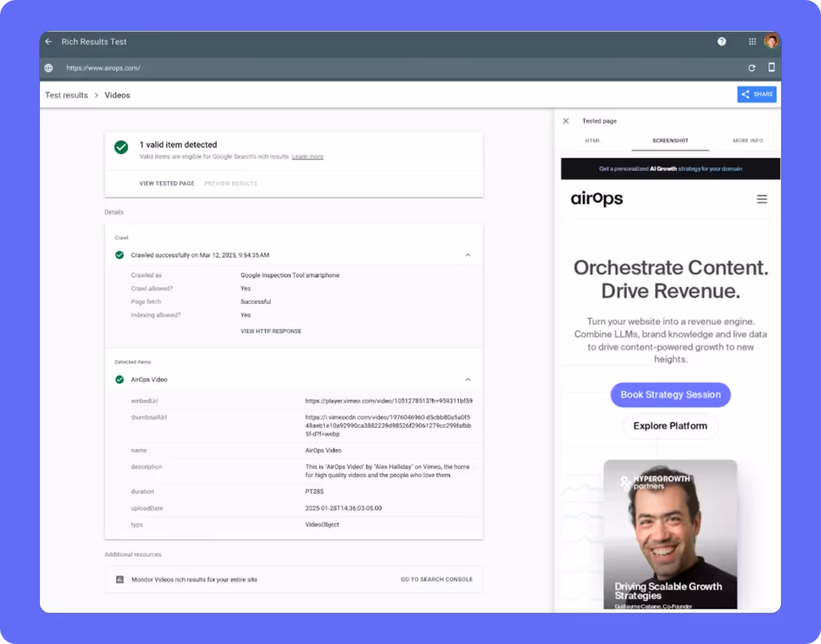
Task: Click VIEW HTTP RESPONSE
Action: coord(271,331)
